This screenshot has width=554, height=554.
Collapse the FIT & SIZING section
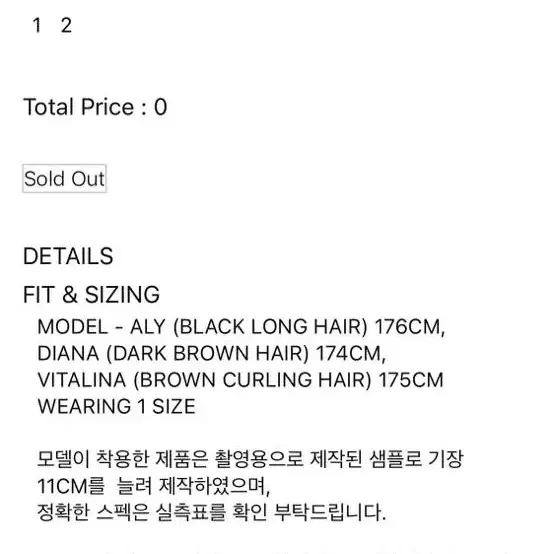coord(91,294)
